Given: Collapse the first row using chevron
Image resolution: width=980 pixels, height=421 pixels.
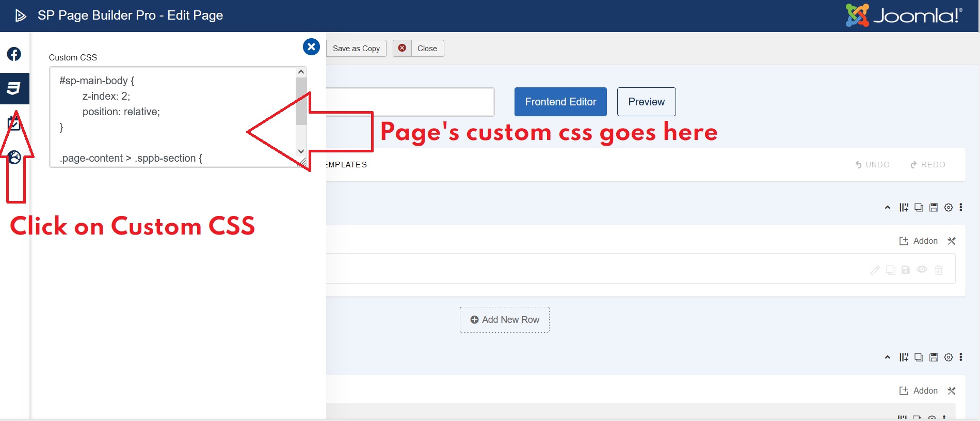Looking at the screenshot, I should tap(888, 208).
